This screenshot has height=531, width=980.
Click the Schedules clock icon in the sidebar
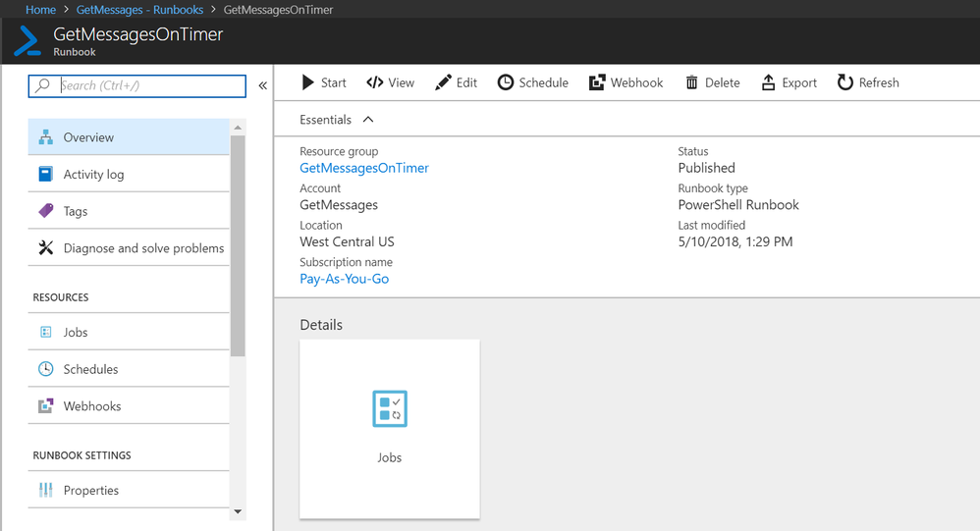pyautogui.click(x=45, y=369)
